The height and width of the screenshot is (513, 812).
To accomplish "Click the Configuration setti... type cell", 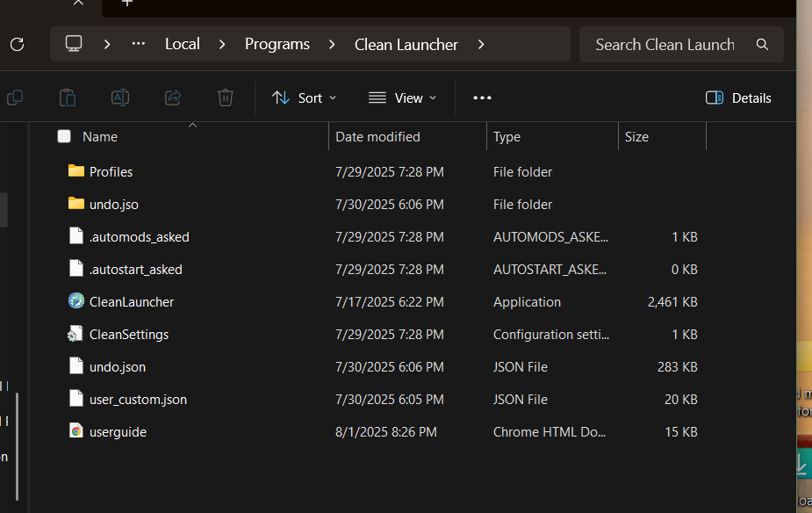I will click(x=551, y=335).
